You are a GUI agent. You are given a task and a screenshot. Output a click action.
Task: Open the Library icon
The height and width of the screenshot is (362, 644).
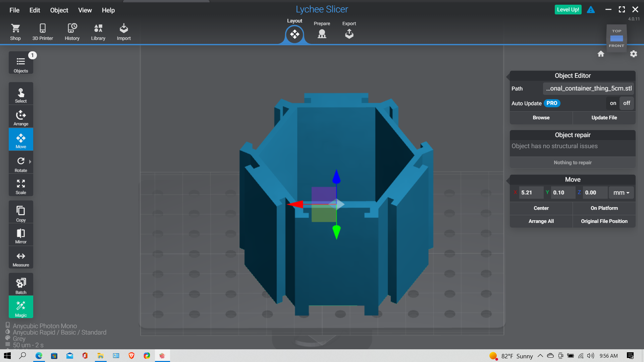(x=98, y=32)
